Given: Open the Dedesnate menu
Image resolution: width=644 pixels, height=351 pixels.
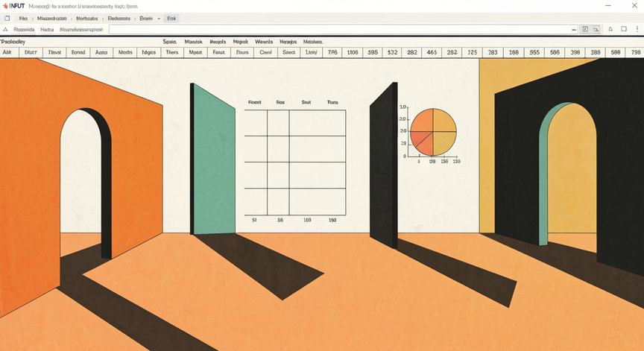Looking at the screenshot, I should click(x=119, y=19).
